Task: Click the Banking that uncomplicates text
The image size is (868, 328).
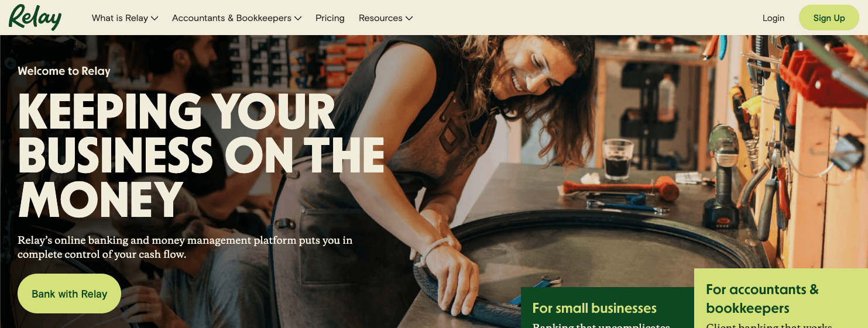Action: pos(601,325)
